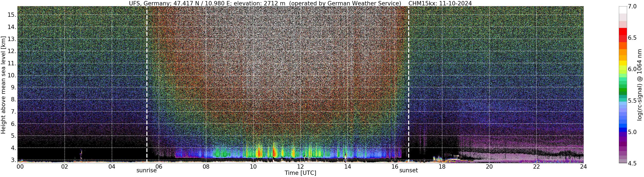Click the height axis tick '12.'
The height and width of the screenshot is (177, 644).
pyautogui.click(x=12, y=51)
